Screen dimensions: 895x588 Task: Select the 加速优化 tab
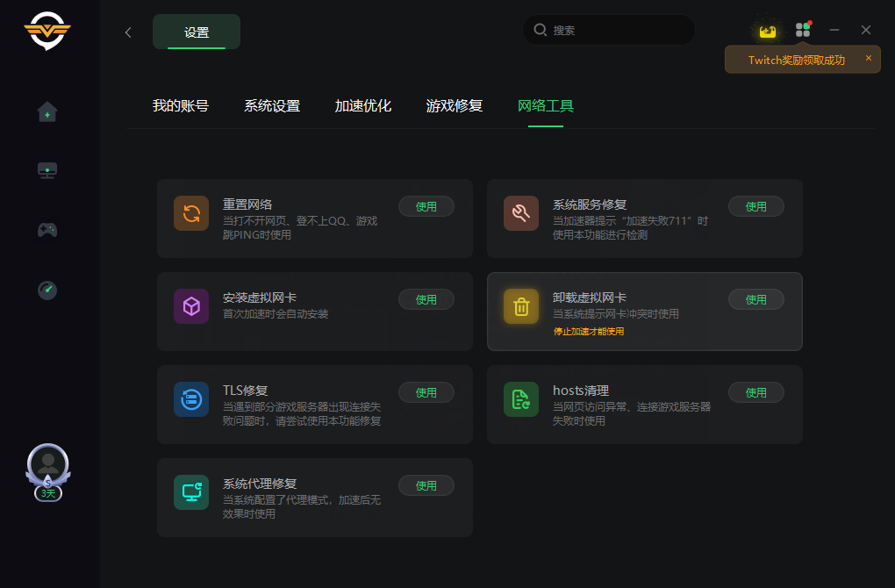click(363, 106)
